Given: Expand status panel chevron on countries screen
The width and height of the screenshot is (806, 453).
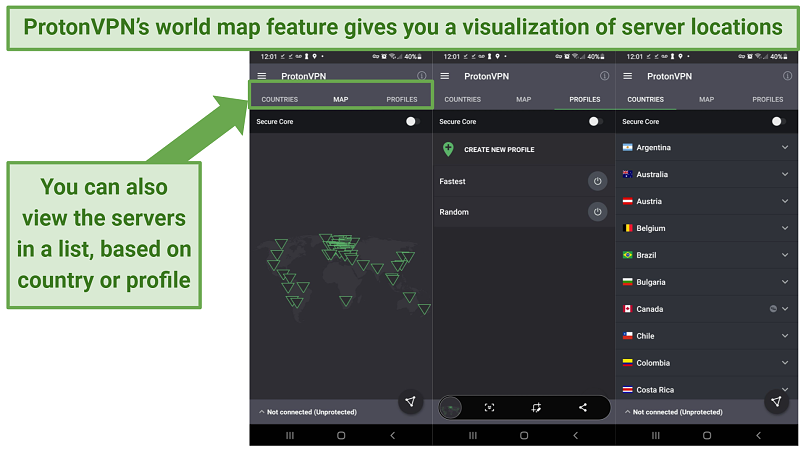Looking at the screenshot, I should click(628, 412).
